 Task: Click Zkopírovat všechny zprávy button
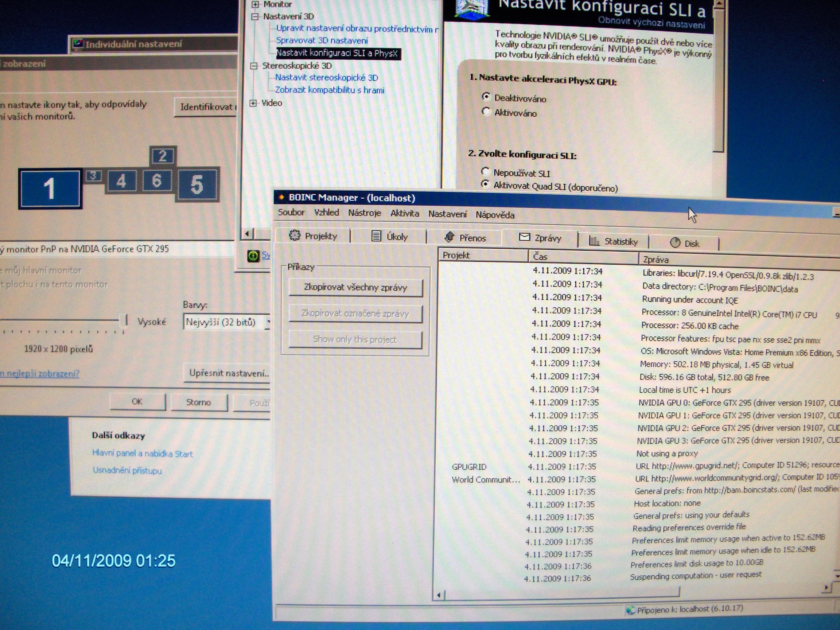(355, 287)
